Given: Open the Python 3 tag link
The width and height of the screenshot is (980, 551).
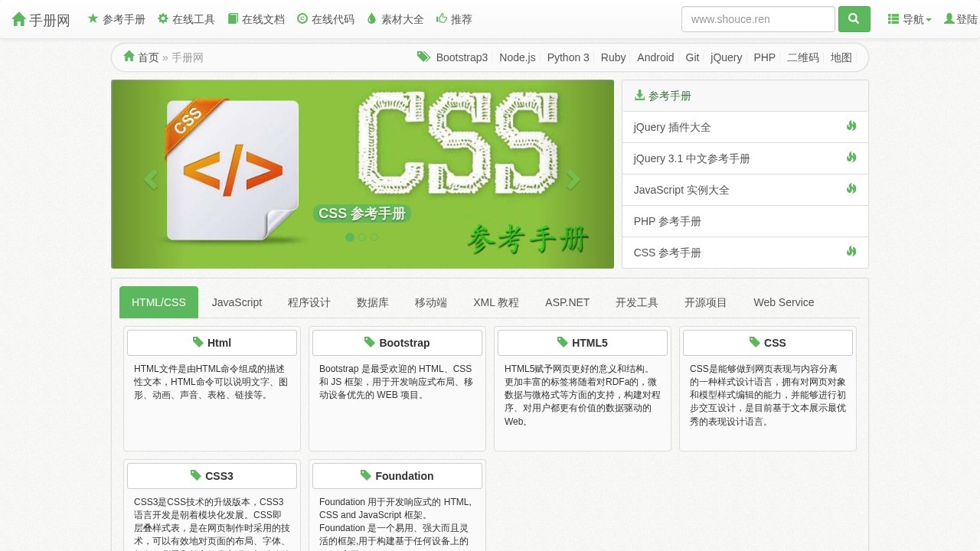Looking at the screenshot, I should click(x=568, y=57).
